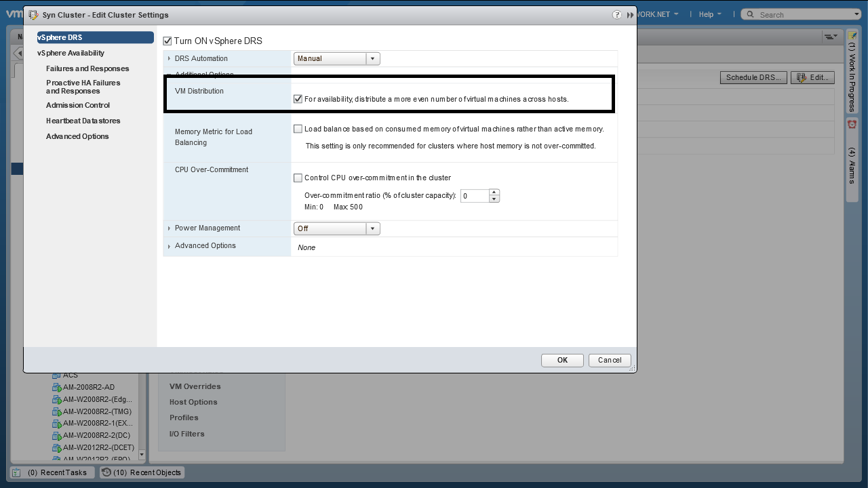
Task: Select vSphere Availability in the left menu
Action: tap(71, 53)
